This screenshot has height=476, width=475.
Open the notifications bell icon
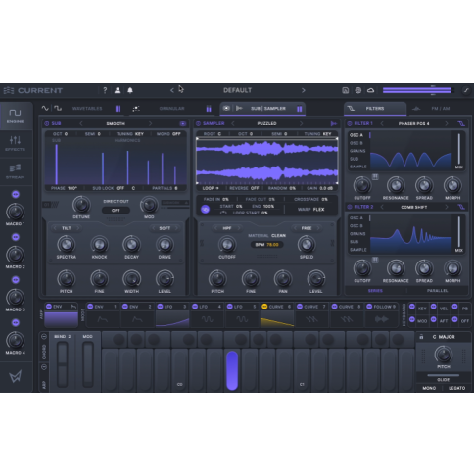tap(130, 90)
